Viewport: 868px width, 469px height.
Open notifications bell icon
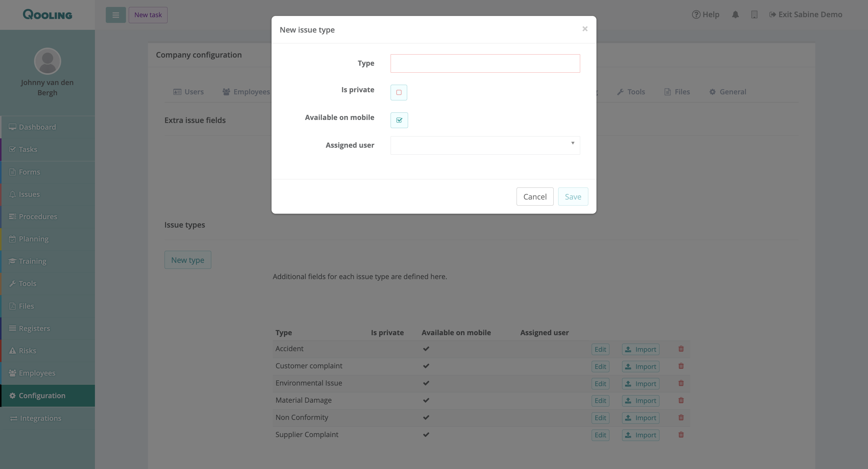tap(735, 14)
